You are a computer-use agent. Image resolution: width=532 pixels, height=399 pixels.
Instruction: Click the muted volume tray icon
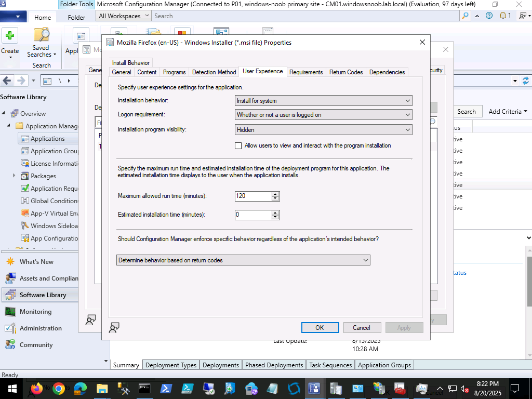[464, 389]
